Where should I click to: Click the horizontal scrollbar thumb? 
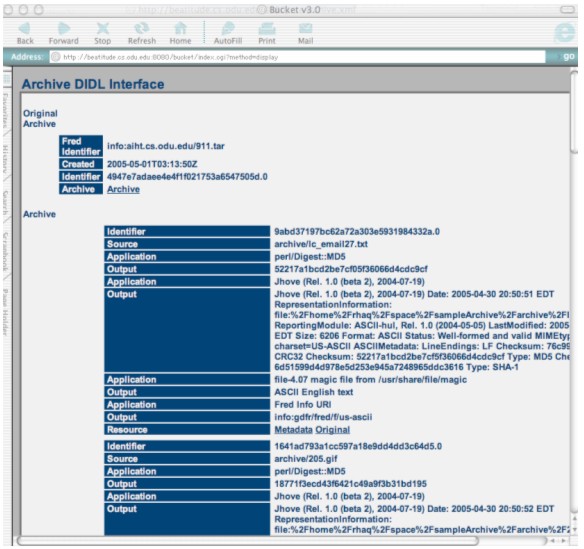tap(248, 540)
